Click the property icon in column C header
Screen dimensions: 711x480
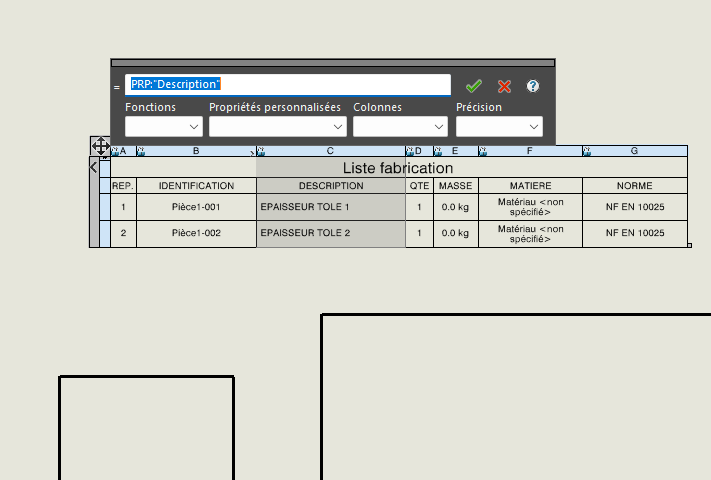(260, 151)
